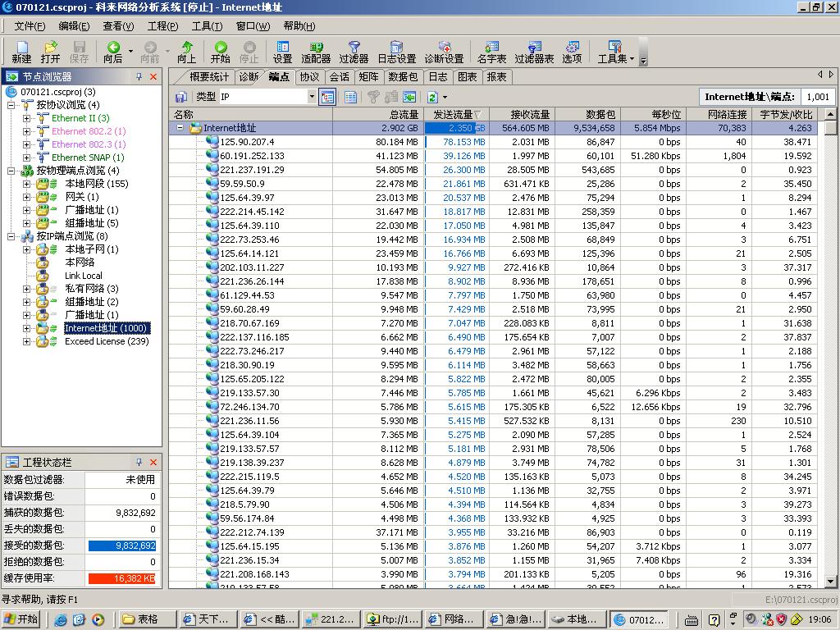Screen dimensions: 840x630
Task: Switch to the 协议 tab
Action: [x=309, y=76]
